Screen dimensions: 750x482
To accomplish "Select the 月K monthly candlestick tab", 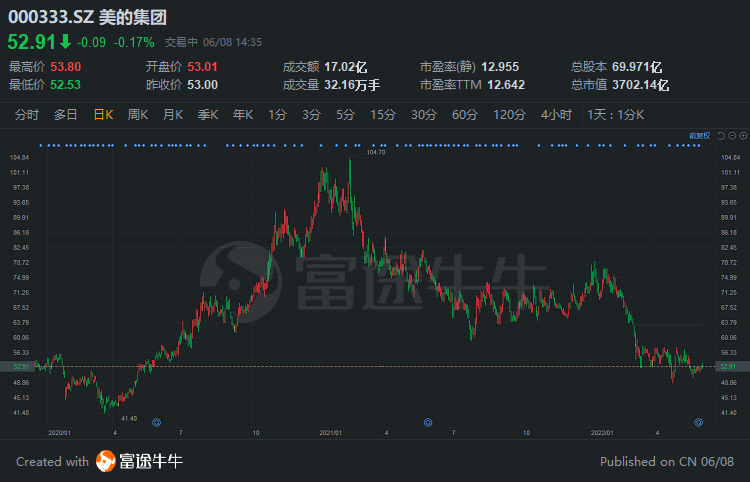I will pyautogui.click(x=173, y=115).
